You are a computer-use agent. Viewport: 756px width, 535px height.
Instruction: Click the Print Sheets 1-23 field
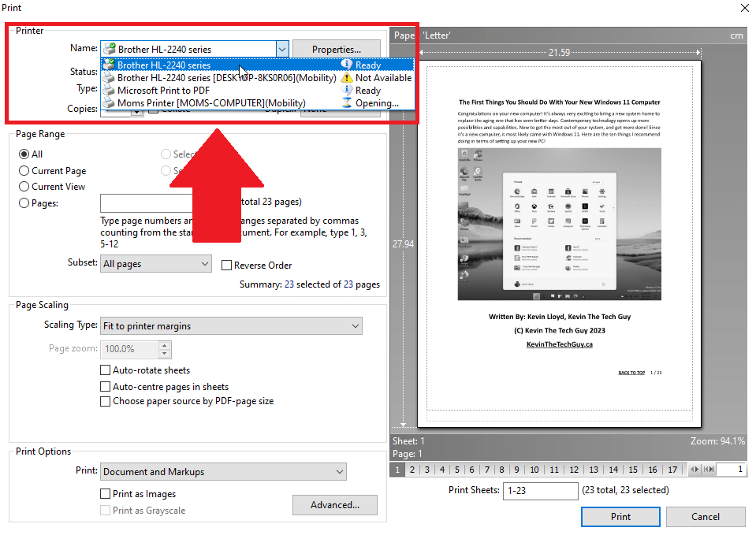[x=540, y=491]
